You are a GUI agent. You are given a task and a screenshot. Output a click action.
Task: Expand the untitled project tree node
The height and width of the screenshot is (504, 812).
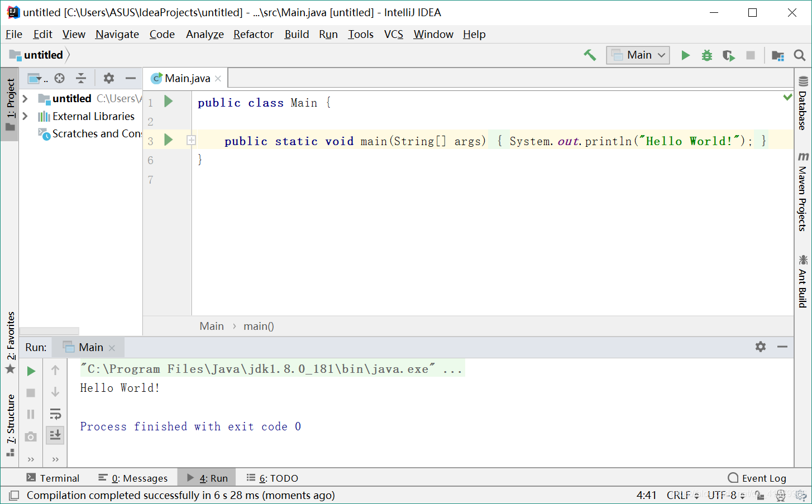pyautogui.click(x=25, y=99)
